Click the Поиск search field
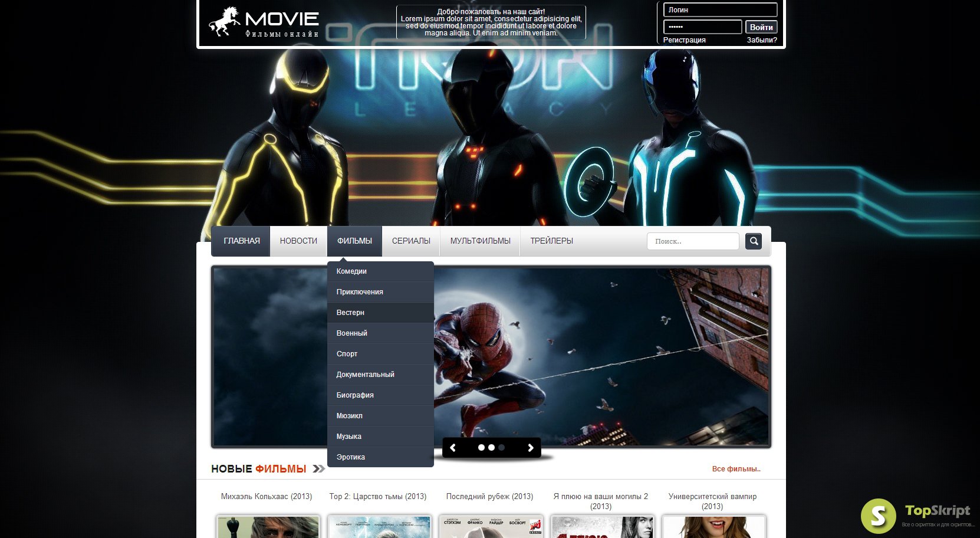The height and width of the screenshot is (538, 980). pyautogui.click(x=693, y=241)
